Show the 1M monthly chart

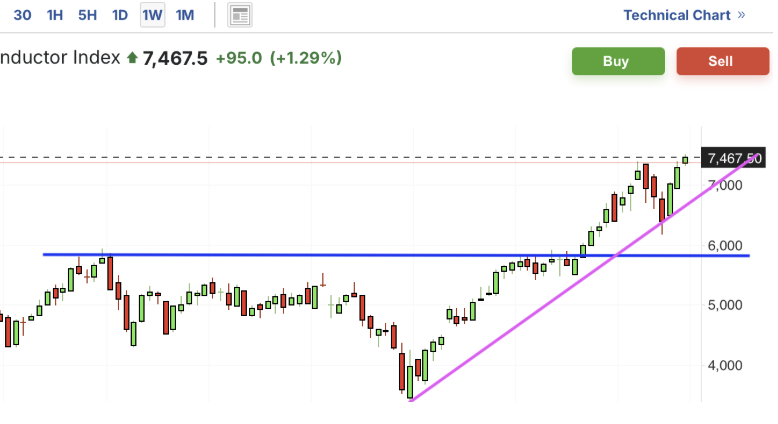click(185, 15)
